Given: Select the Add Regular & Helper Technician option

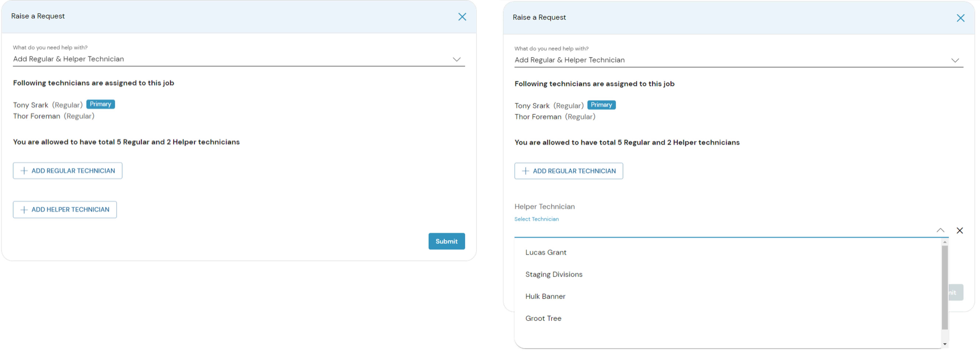Looking at the screenshot, I should tap(68, 59).
